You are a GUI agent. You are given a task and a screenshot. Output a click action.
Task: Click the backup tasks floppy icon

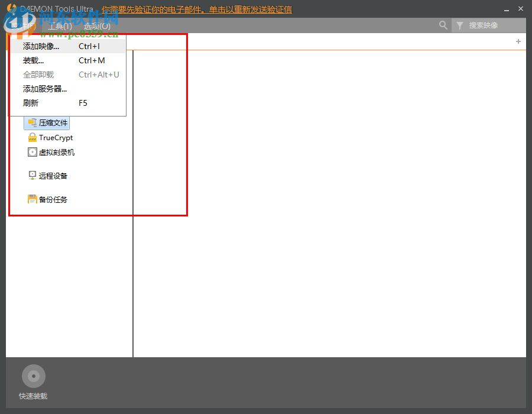[x=33, y=199]
